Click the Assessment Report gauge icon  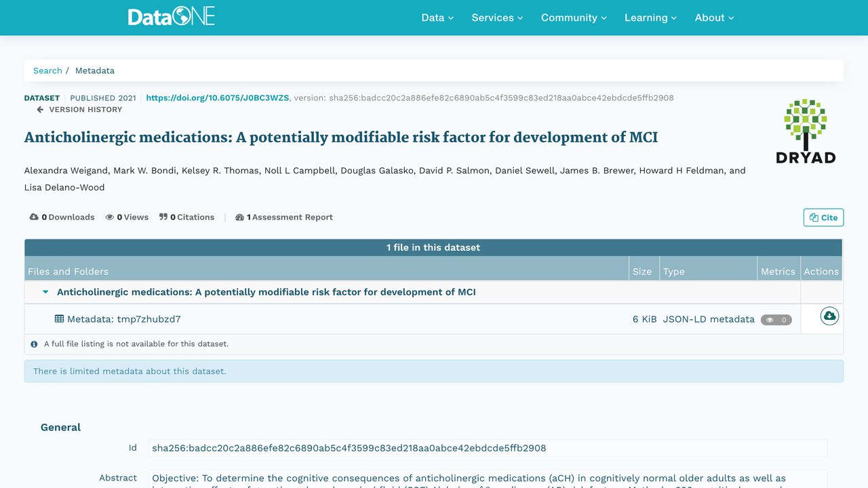[239, 217]
